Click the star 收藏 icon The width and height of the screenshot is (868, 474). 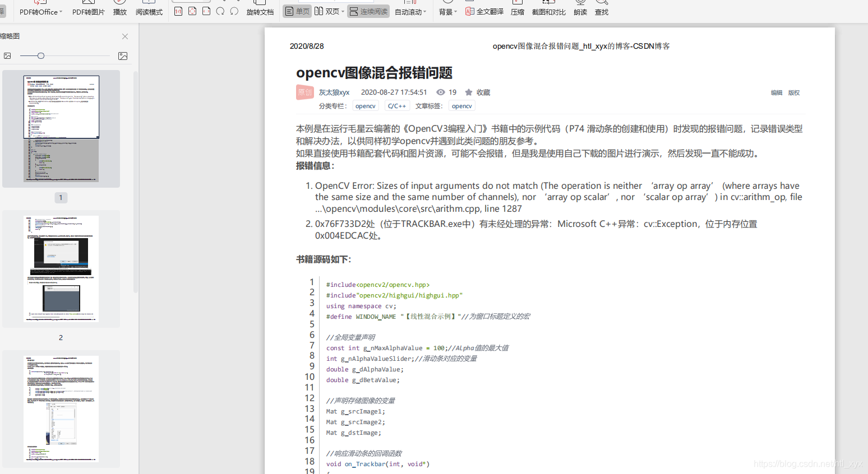click(469, 92)
